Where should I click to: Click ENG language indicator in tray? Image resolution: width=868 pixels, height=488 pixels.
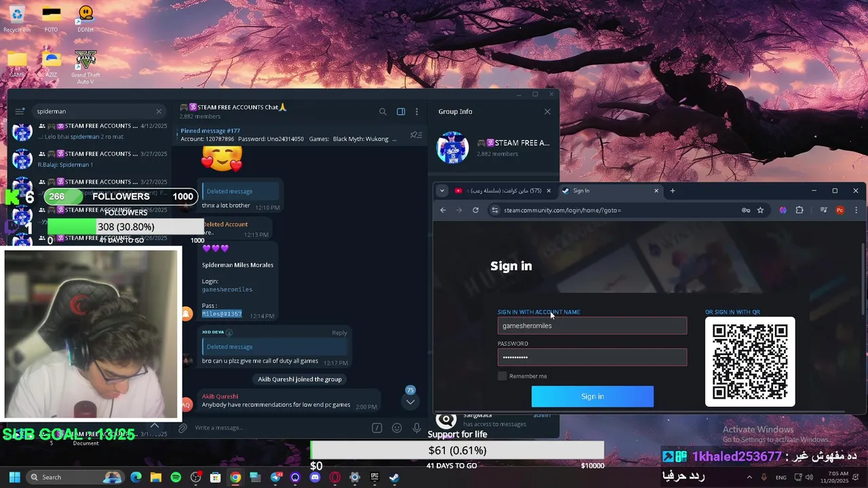point(781,477)
